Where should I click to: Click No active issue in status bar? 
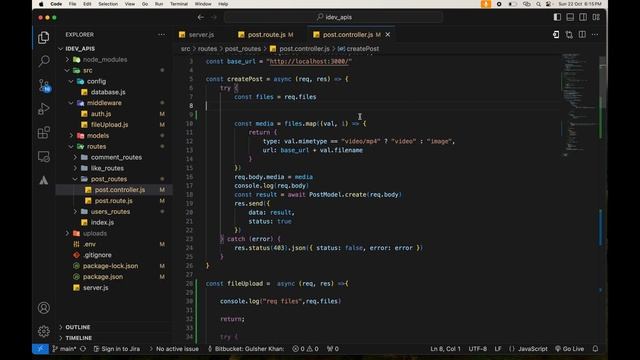point(174,349)
